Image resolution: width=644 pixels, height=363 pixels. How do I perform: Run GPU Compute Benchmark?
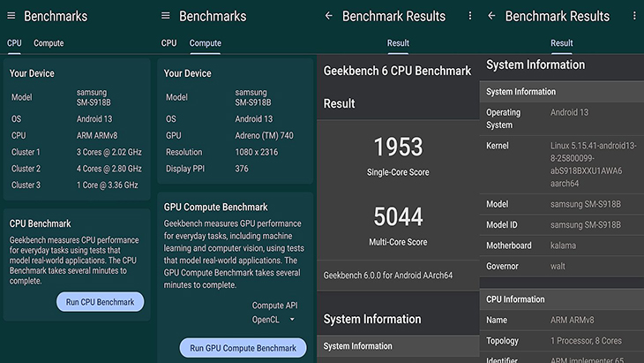point(243,348)
